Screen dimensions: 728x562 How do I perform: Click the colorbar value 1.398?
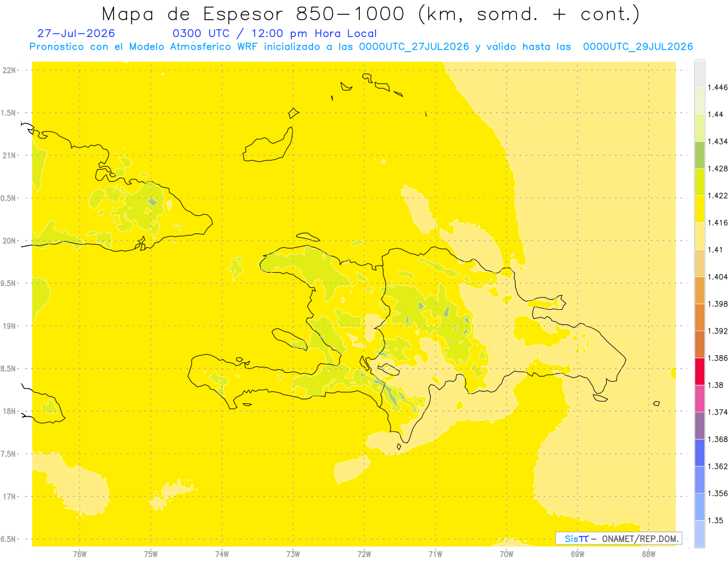(x=718, y=304)
